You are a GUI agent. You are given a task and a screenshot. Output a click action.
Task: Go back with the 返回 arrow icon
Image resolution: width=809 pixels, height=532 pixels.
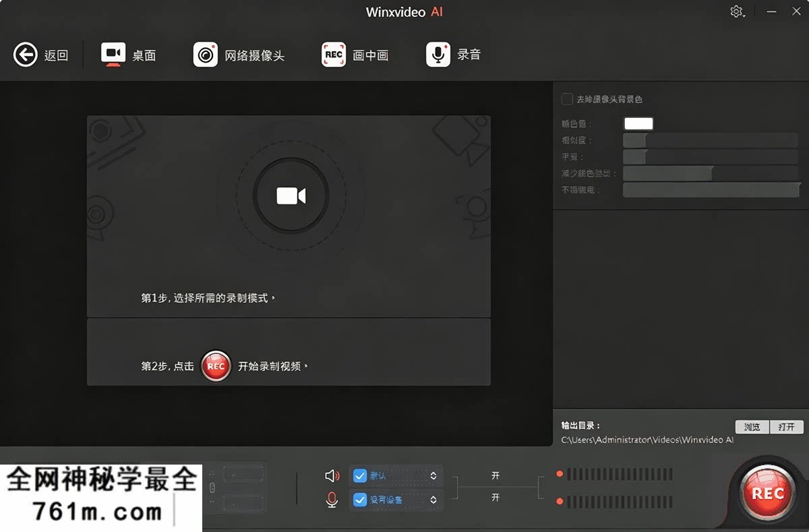click(x=26, y=55)
